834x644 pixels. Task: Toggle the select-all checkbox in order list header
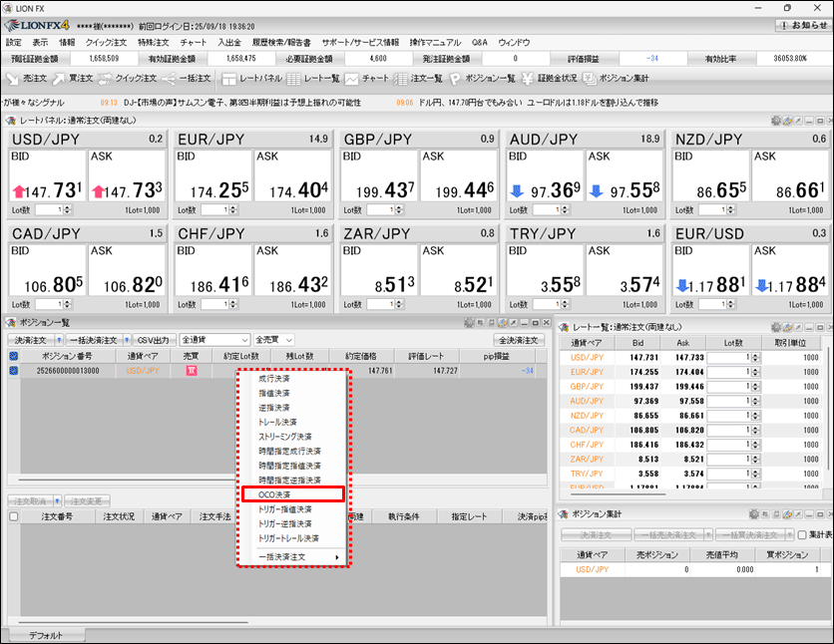click(14, 516)
